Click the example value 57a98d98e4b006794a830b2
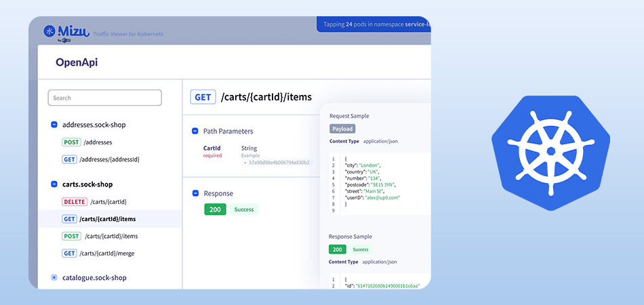644x305 pixels. point(278,163)
